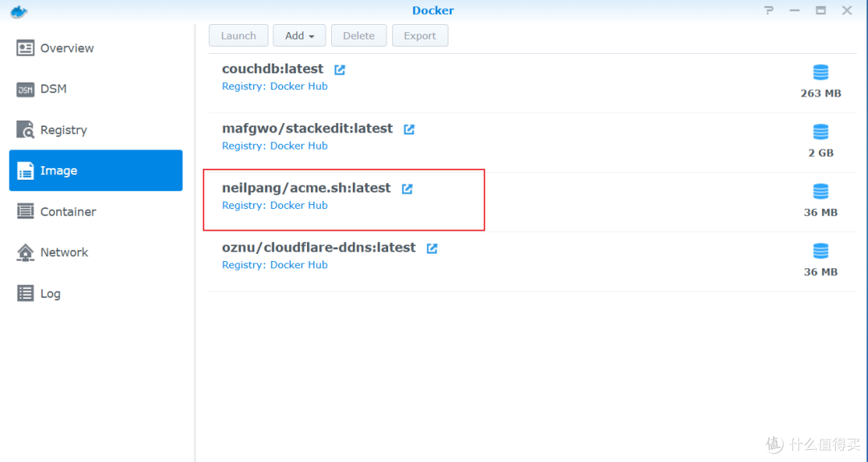
Task: Select the neilpang/acme.sh:latest image name
Action: point(307,188)
